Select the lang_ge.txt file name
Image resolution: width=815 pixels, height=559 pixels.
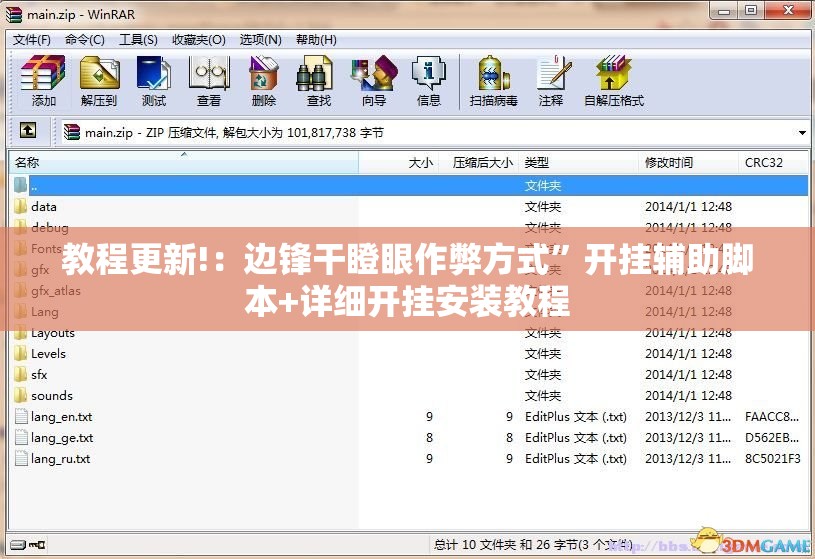(x=62, y=438)
